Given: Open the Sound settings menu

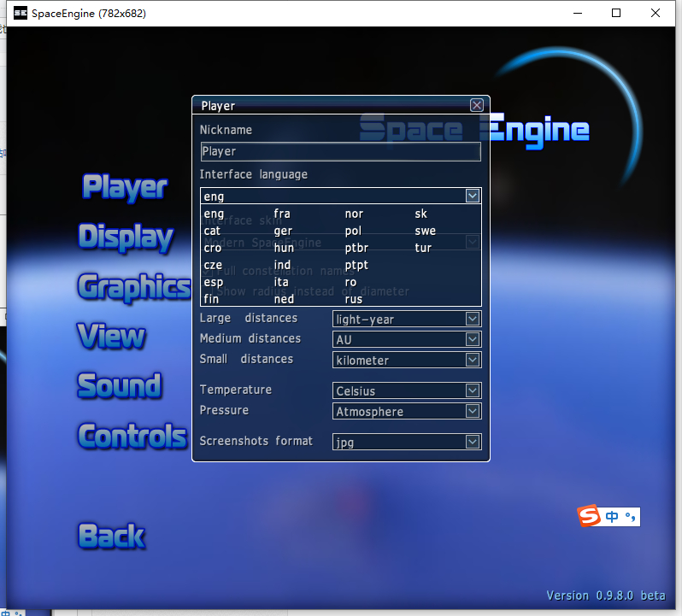Looking at the screenshot, I should pos(119,385).
